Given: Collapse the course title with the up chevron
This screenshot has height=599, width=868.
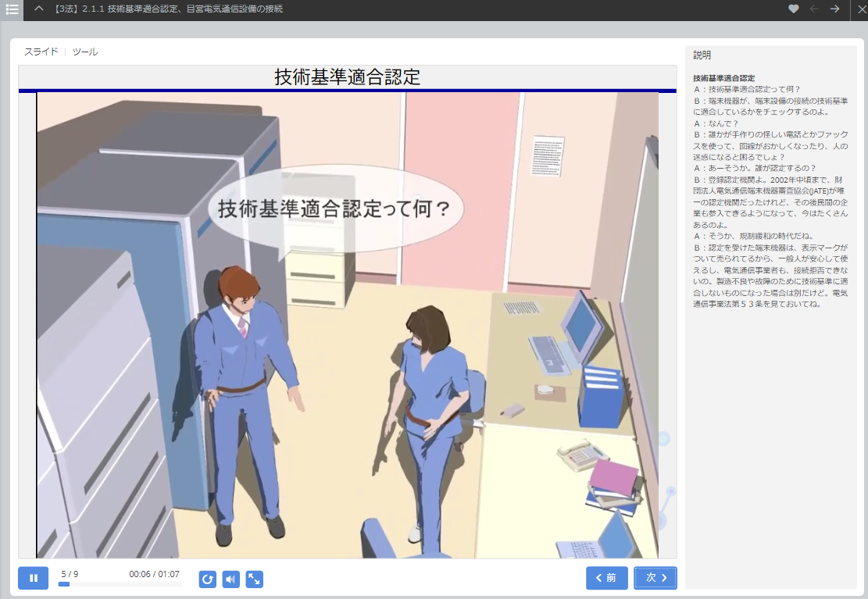Looking at the screenshot, I should pos(39,9).
